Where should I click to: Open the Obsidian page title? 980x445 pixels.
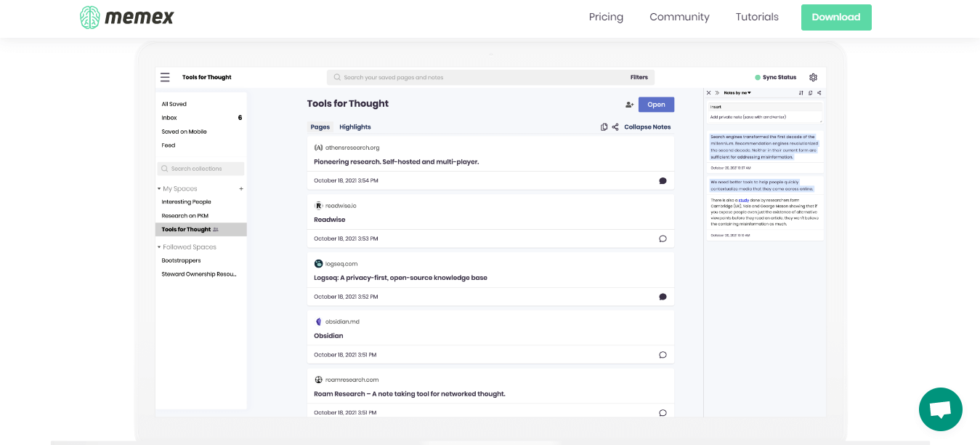pos(328,336)
